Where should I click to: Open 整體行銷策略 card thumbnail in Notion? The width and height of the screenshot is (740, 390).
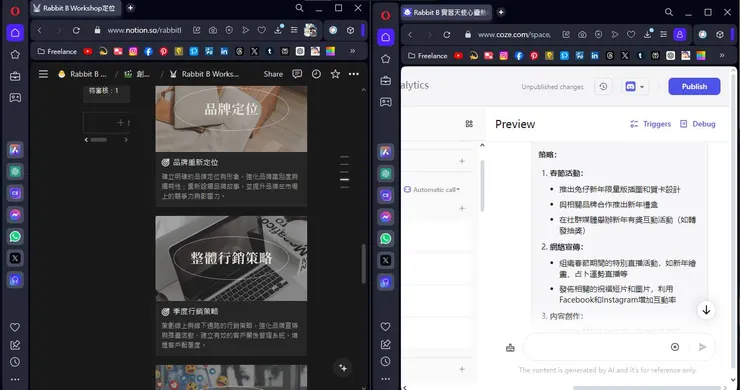(231, 258)
